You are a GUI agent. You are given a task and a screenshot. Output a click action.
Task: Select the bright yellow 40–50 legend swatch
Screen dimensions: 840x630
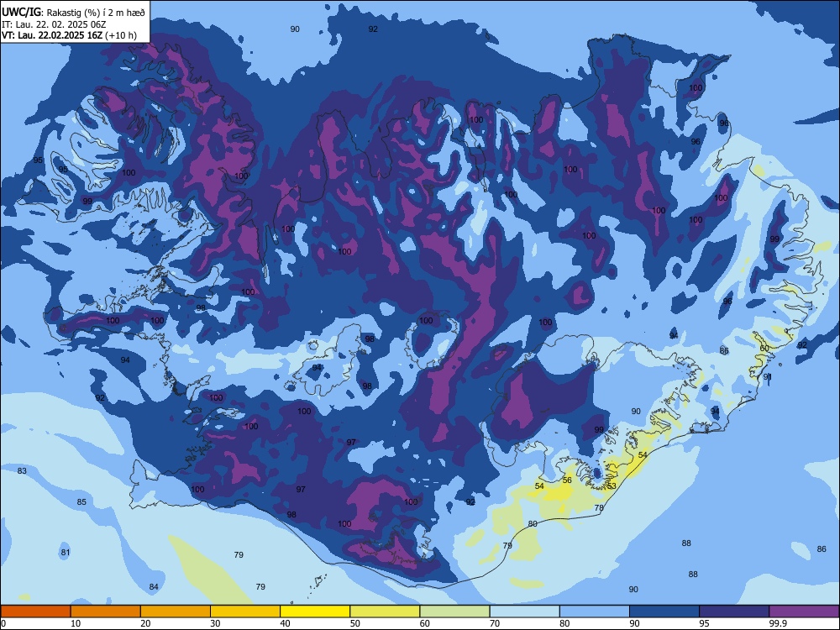[x=315, y=612]
